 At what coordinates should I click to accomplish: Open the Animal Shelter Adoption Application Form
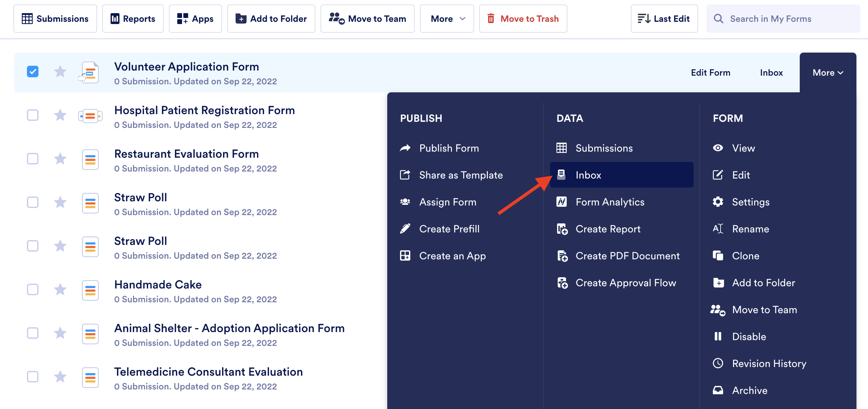[229, 328]
